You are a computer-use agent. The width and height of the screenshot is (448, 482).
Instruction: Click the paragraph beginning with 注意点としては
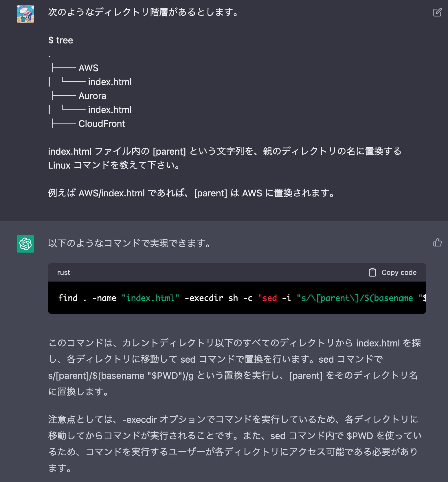point(234,443)
